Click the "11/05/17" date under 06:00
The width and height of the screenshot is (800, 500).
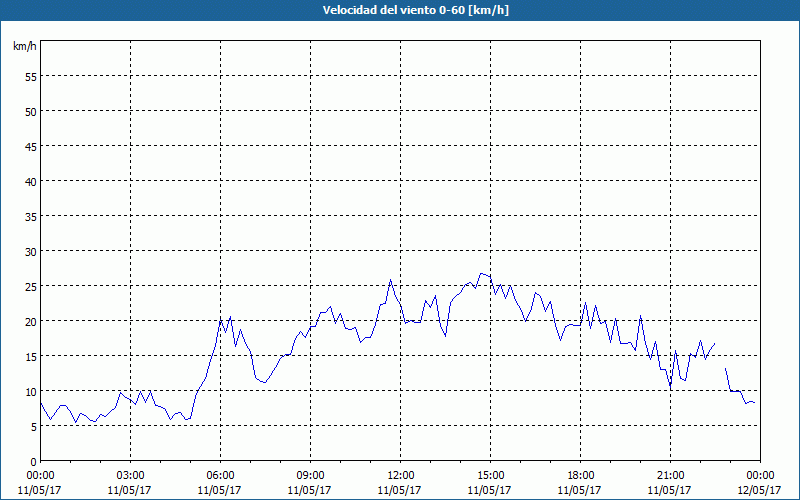tap(219, 490)
